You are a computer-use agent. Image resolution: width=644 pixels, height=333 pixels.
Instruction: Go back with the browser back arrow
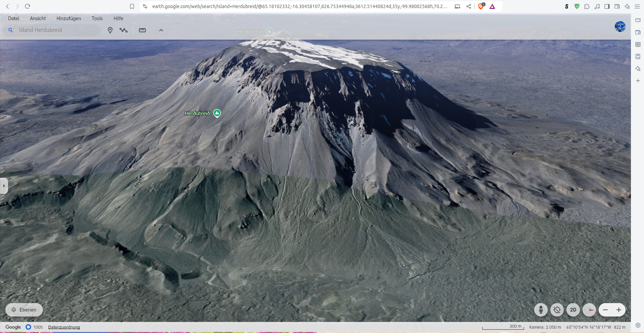(x=7, y=6)
